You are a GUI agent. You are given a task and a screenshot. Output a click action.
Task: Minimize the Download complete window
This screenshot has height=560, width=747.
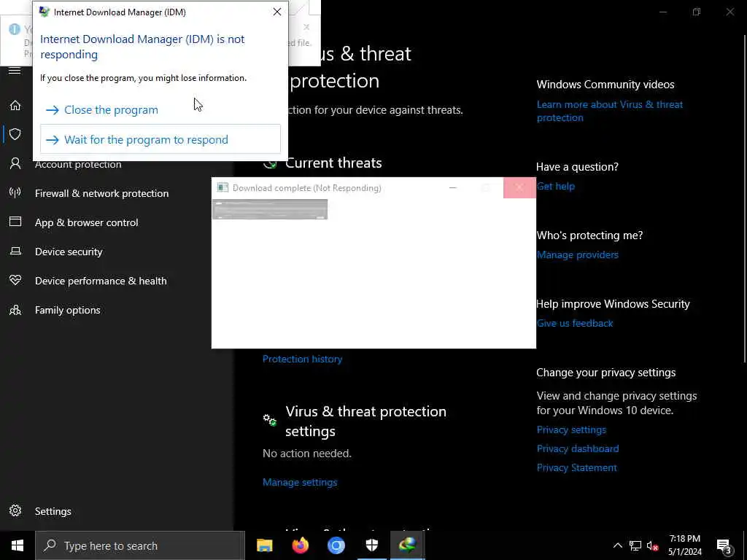click(x=452, y=187)
